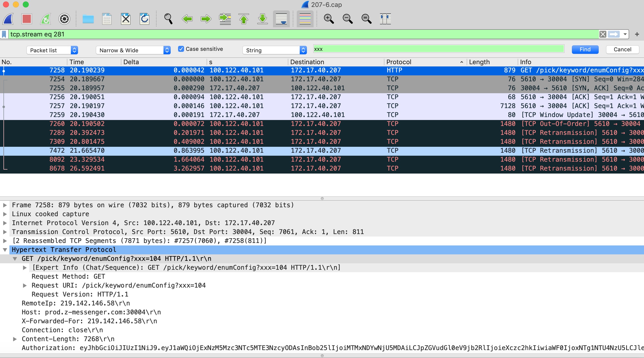Expand the Frame 7258 tree node
This screenshot has width=644, height=358.
point(5,205)
